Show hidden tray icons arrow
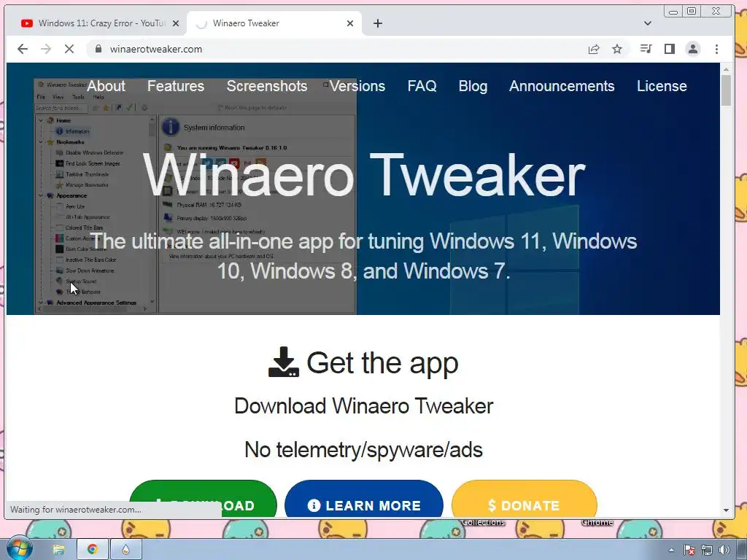Image resolution: width=747 pixels, height=560 pixels. (x=671, y=550)
